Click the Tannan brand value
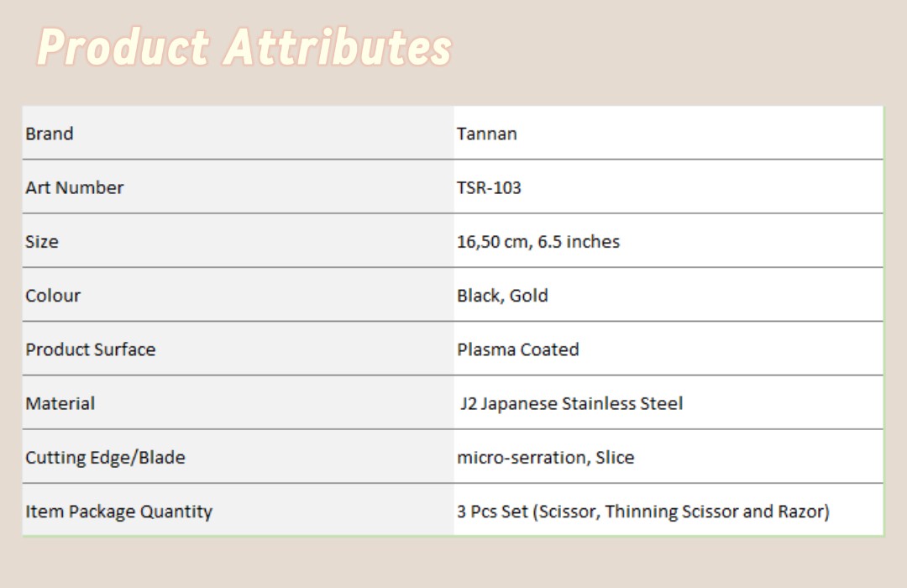The image size is (907, 588). 487,134
